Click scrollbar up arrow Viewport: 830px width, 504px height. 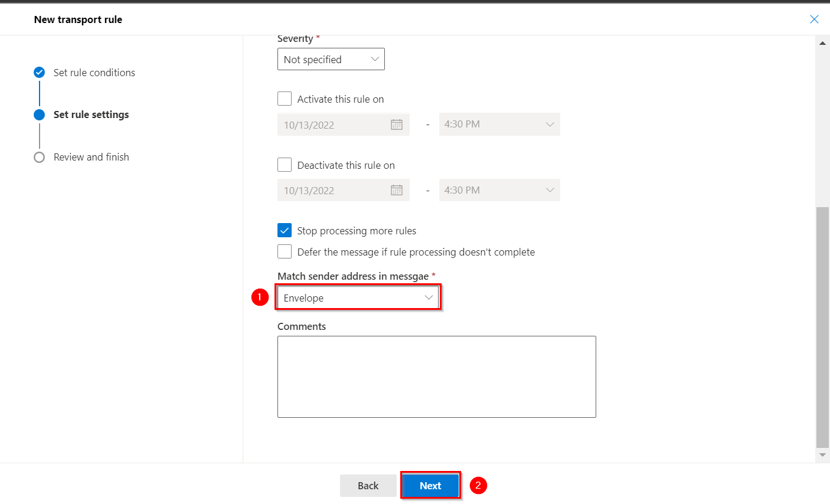pos(822,43)
